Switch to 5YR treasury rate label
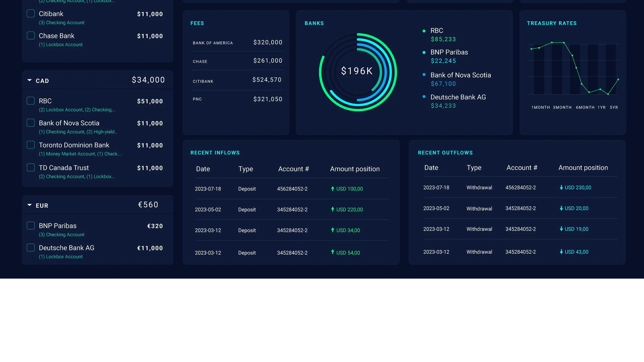Image resolution: width=644 pixels, height=362 pixels. click(x=614, y=107)
